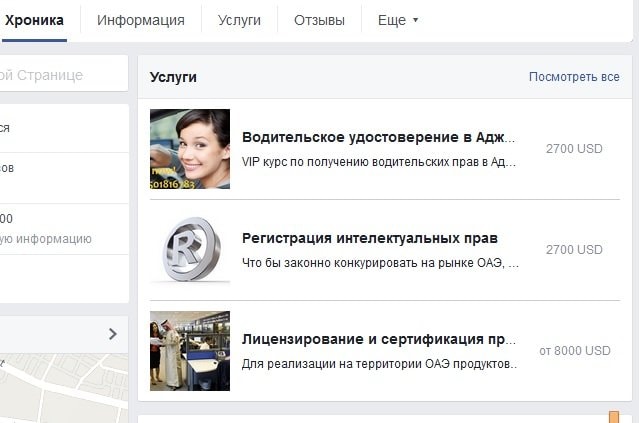This screenshot has height=423, width=639.
Task: Open the map preview in the sidebar
Action: (x=64, y=388)
